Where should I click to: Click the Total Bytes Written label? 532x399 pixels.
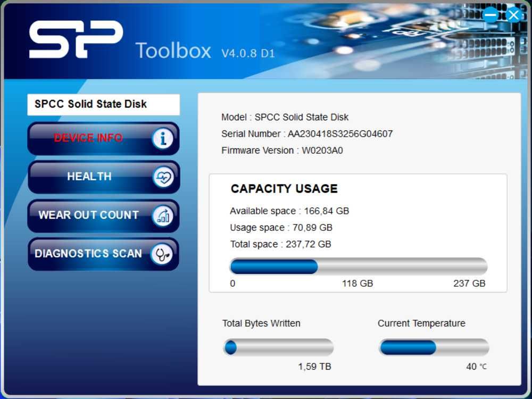point(261,323)
